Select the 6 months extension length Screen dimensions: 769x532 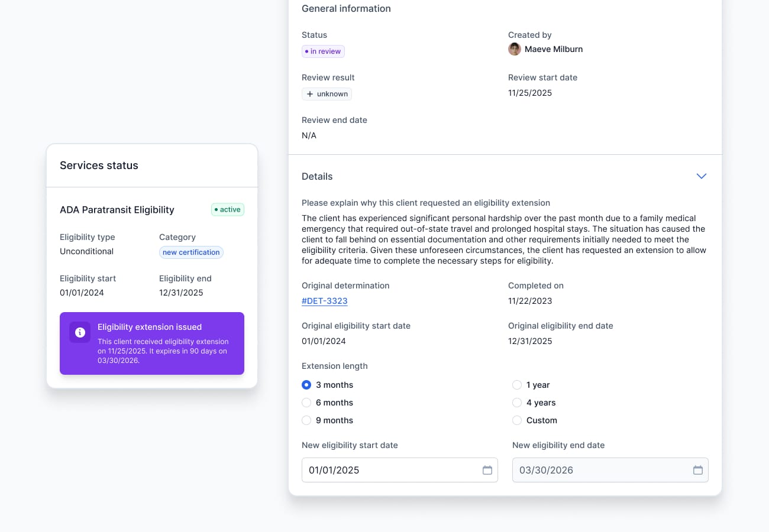tap(306, 403)
